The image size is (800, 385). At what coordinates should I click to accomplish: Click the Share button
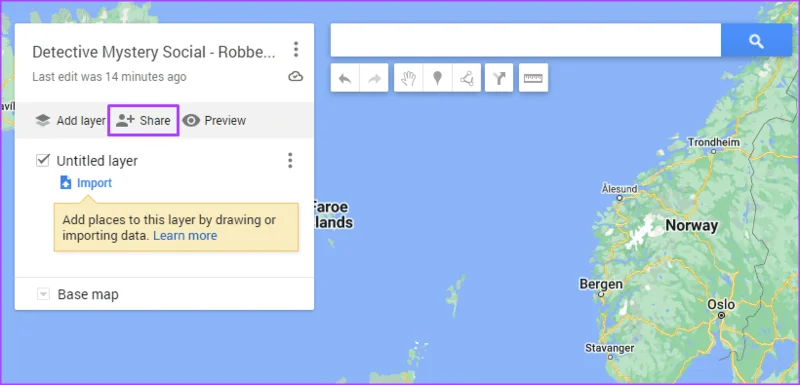coord(143,121)
